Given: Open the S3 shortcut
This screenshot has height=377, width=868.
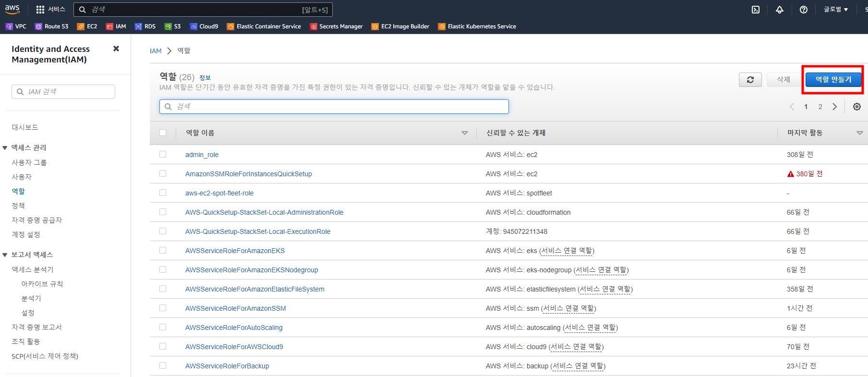Looking at the screenshot, I should click(x=172, y=26).
